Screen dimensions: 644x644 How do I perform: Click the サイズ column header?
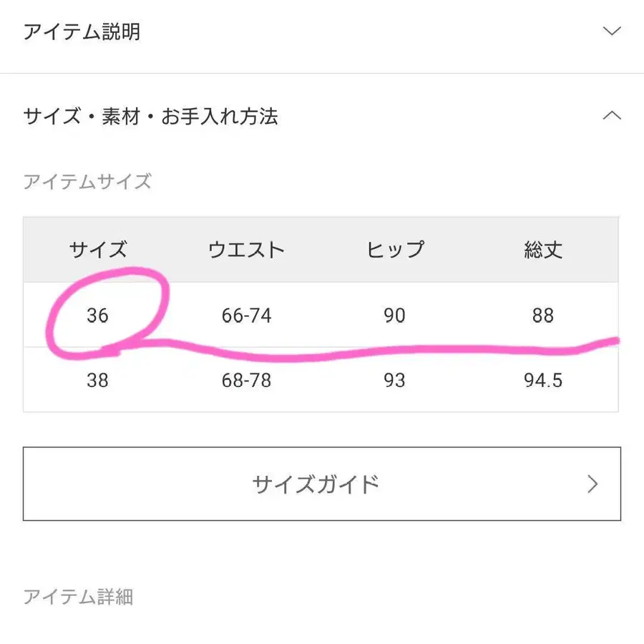97,249
